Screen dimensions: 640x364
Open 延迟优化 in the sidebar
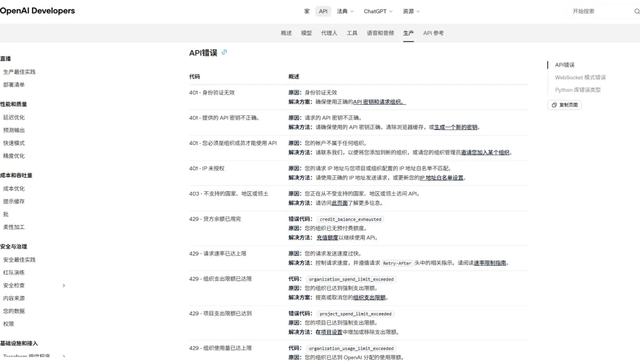[14, 117]
